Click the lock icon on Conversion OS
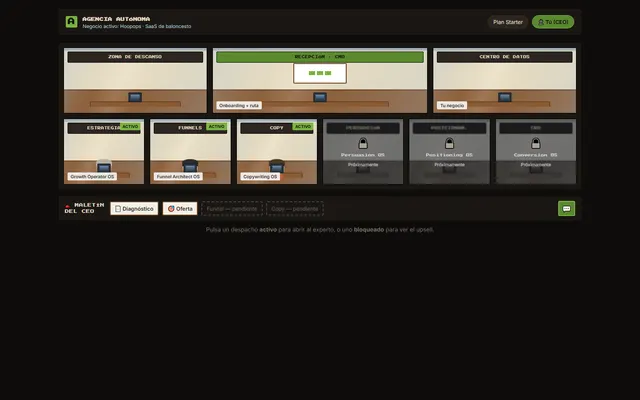This screenshot has width=640, height=400. (x=536, y=143)
